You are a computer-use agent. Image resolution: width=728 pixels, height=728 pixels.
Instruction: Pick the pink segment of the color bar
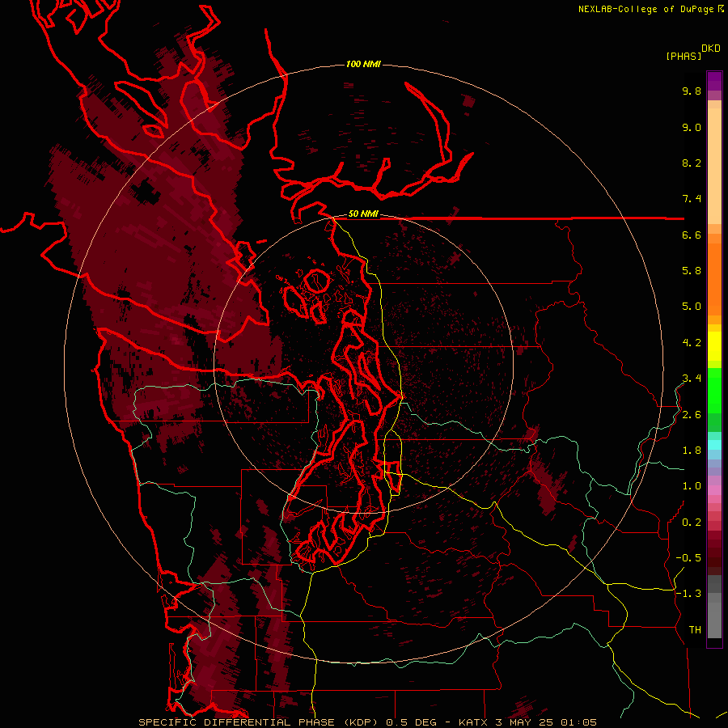pos(714,490)
